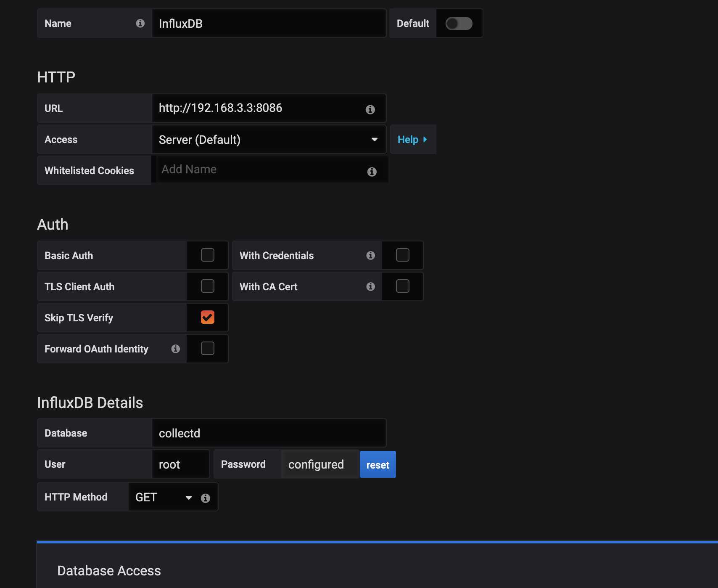Click the User field containing root
The image size is (718, 588).
(181, 464)
